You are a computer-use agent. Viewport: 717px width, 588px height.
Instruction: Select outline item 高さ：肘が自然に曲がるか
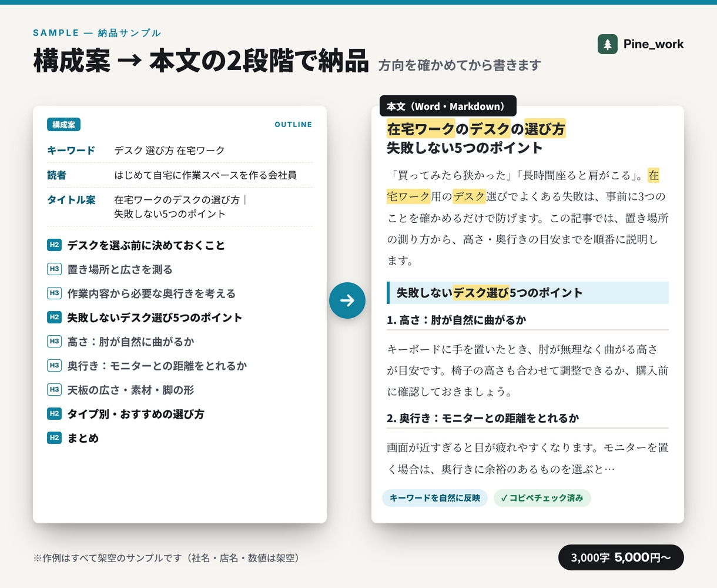(130, 342)
